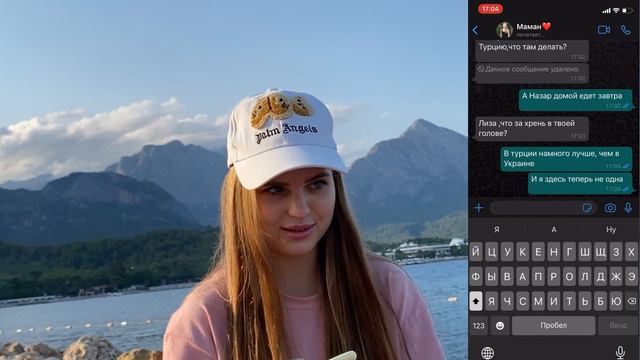Tap the Н key on keyboard
The height and width of the screenshot is (360, 640).
(x=553, y=252)
